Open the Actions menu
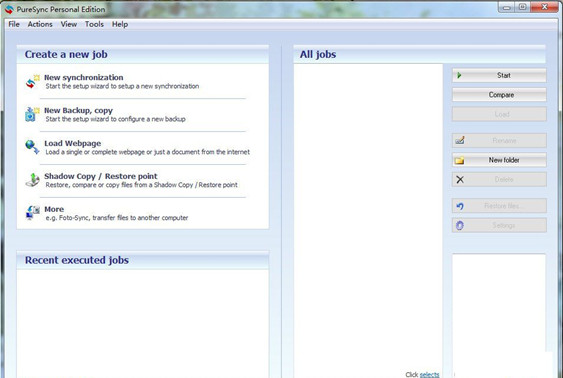 click(x=40, y=24)
